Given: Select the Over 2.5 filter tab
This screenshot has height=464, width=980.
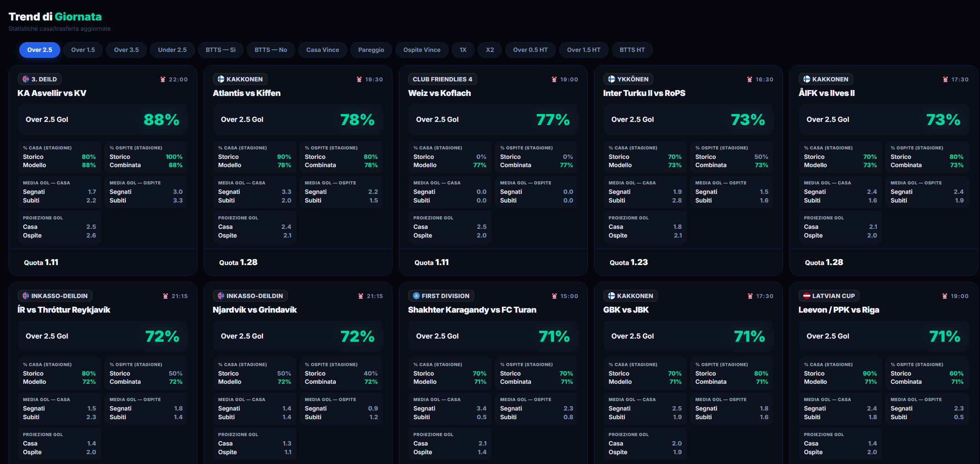Looking at the screenshot, I should coord(40,50).
